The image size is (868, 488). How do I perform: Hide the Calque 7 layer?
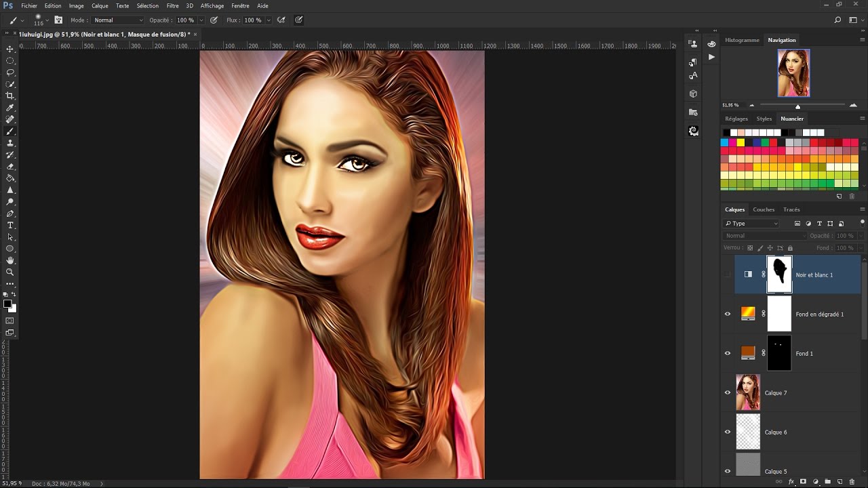click(x=728, y=392)
